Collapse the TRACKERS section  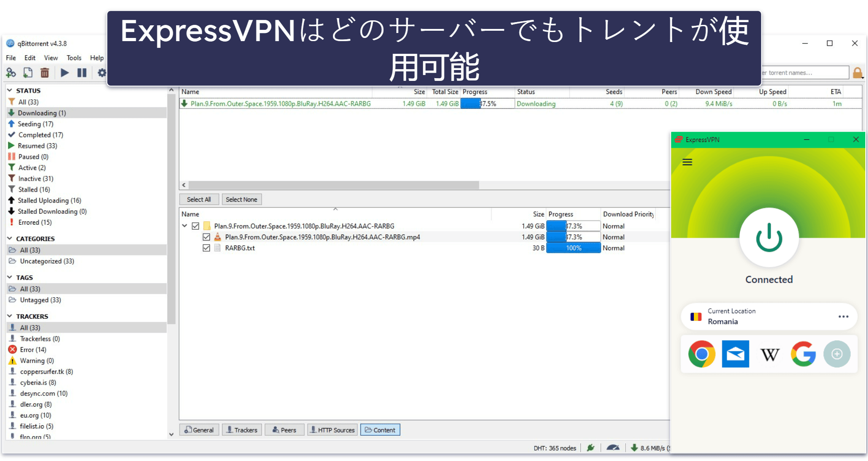click(9, 316)
